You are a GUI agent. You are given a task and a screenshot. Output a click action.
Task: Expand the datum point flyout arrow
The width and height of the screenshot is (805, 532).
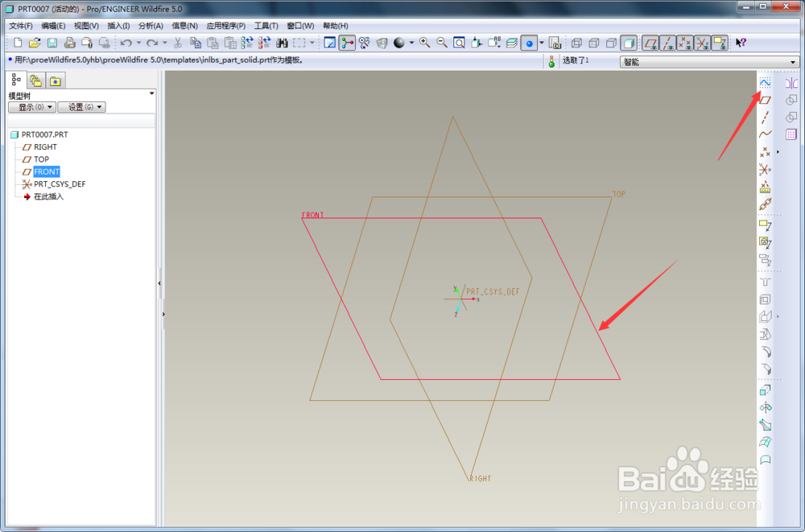click(778, 152)
